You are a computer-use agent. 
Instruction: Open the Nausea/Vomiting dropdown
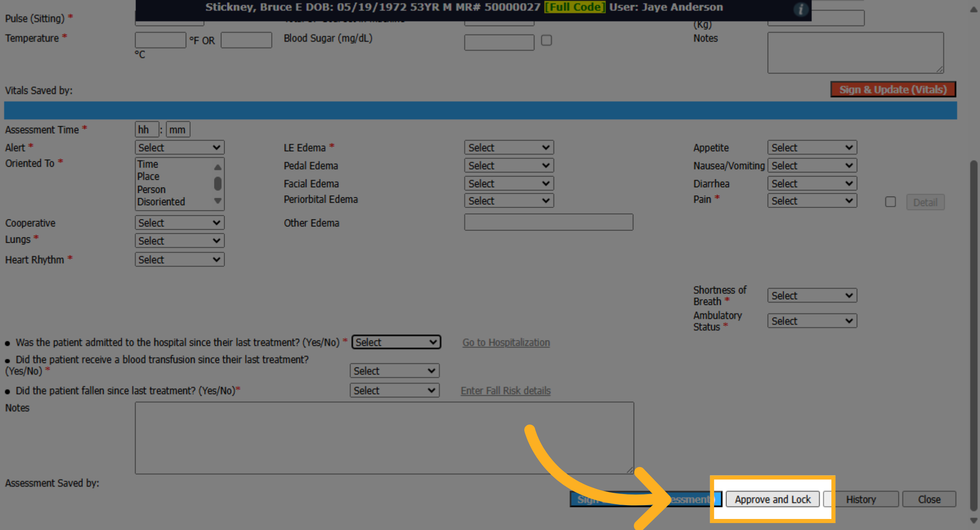click(x=812, y=165)
